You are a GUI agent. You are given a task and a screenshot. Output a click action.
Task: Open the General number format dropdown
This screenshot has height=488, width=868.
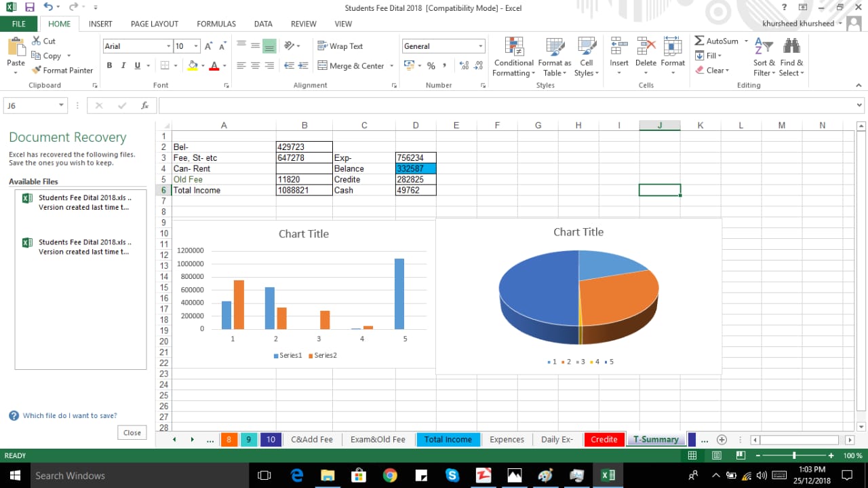click(x=481, y=46)
